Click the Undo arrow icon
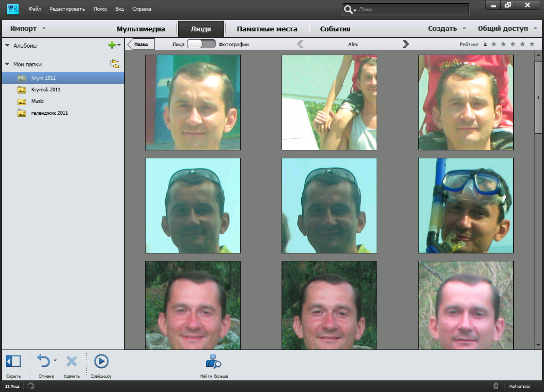This screenshot has height=392, width=544. click(x=44, y=362)
